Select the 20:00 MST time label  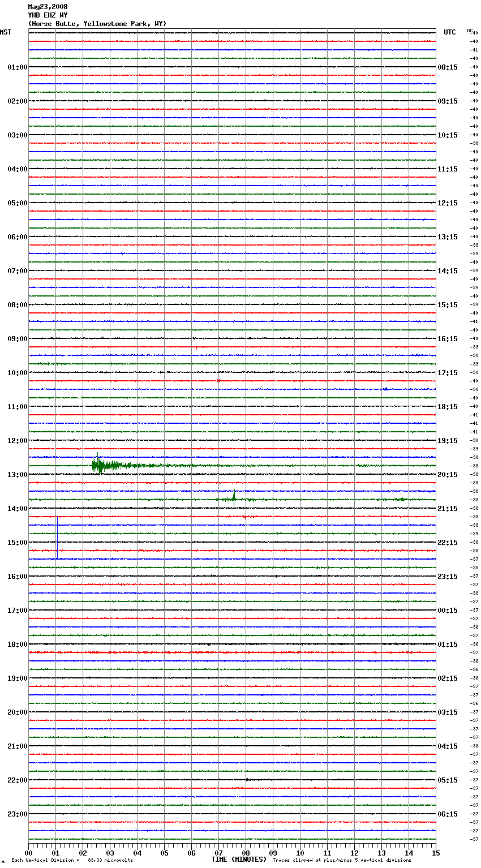coord(18,712)
